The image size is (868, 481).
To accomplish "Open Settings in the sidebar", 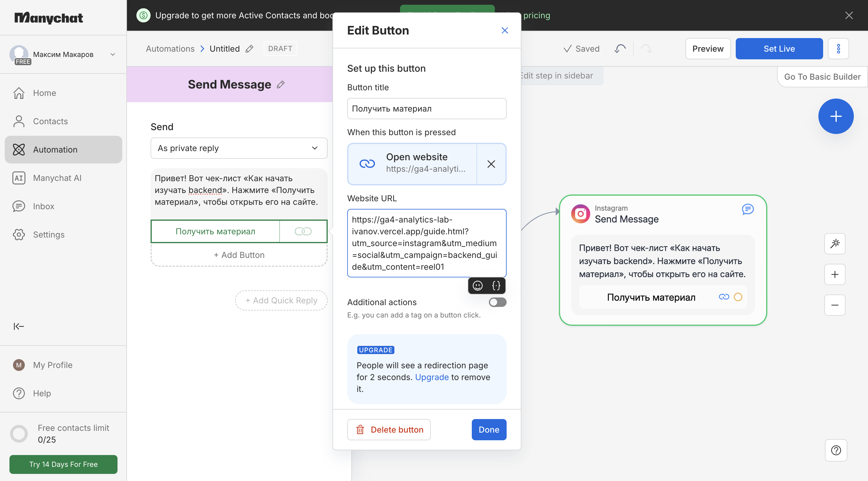I will [63, 234].
